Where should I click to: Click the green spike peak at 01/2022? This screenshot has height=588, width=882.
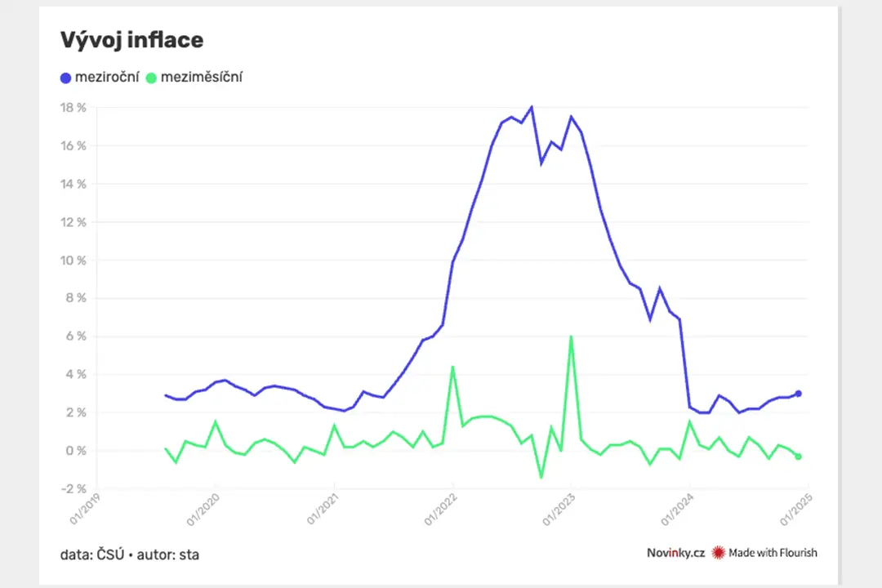[x=452, y=367]
